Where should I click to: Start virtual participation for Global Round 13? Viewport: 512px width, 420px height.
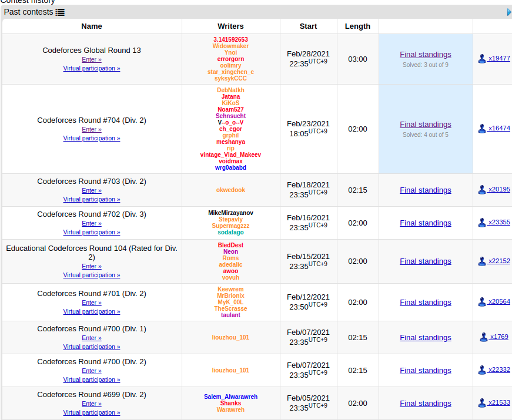pos(92,69)
